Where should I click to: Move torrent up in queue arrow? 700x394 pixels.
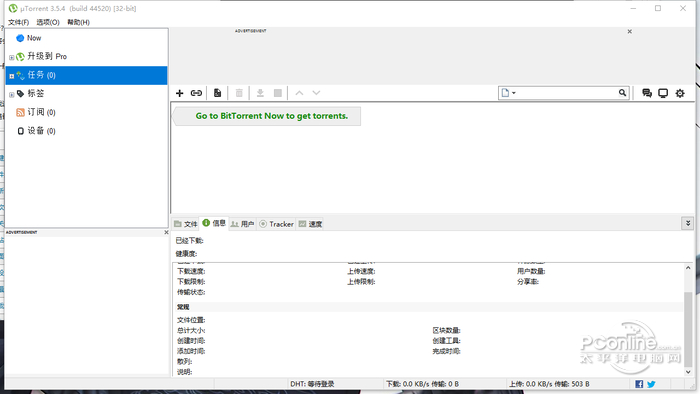[x=300, y=93]
